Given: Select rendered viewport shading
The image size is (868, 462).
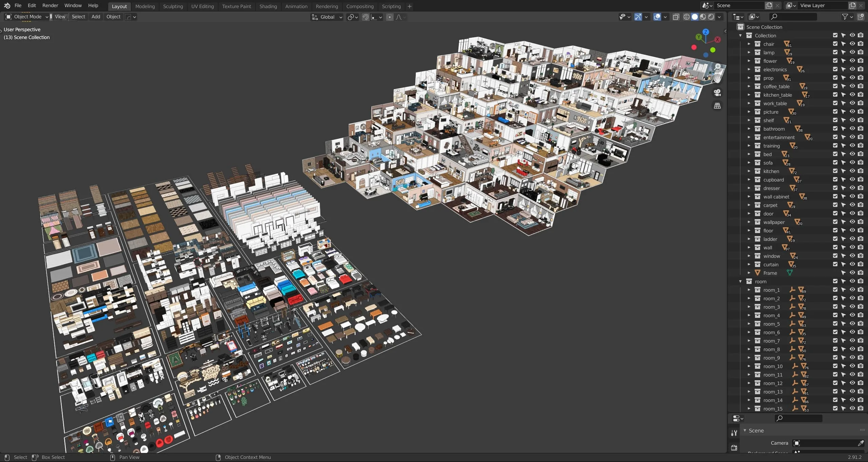Looking at the screenshot, I should (x=711, y=17).
